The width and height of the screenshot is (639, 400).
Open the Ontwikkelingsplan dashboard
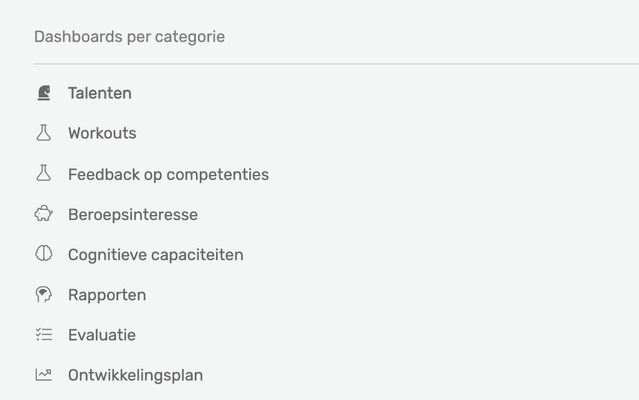[x=135, y=375]
